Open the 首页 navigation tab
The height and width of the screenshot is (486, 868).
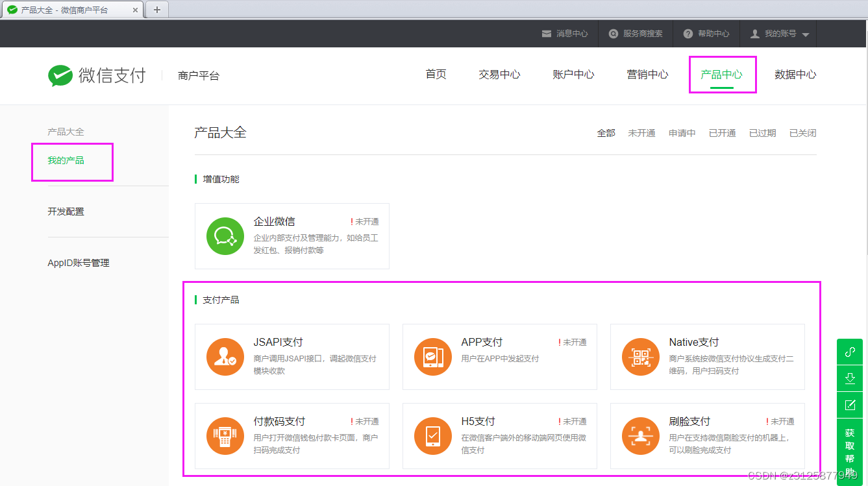[x=436, y=75]
